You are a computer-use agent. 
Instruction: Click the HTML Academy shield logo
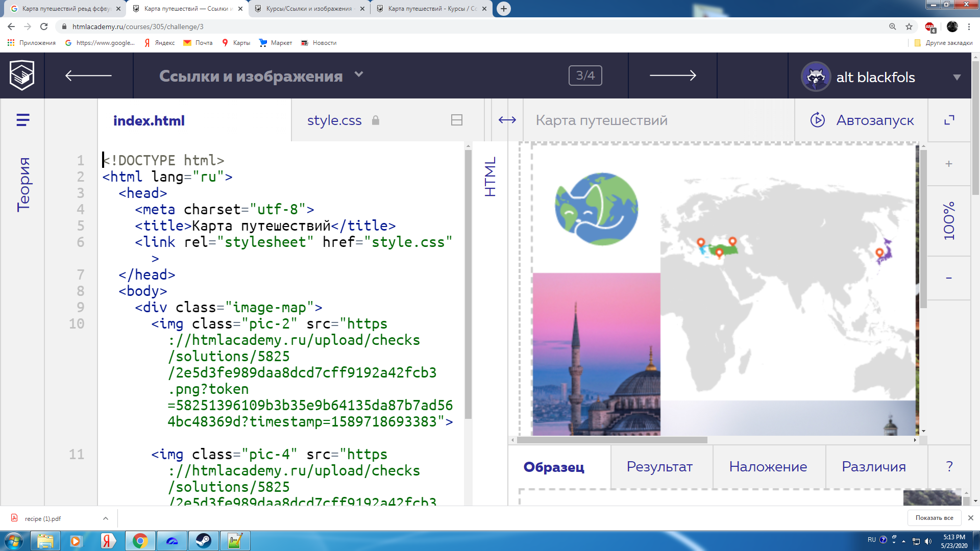pyautogui.click(x=22, y=76)
